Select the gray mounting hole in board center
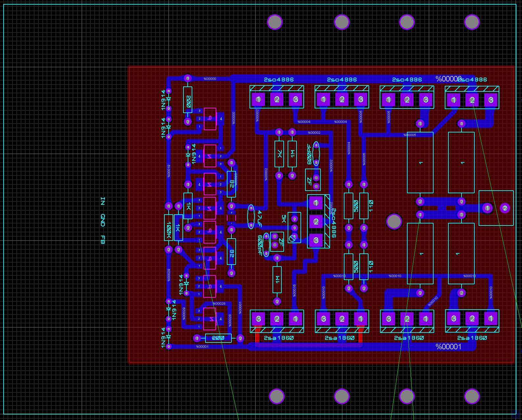 click(x=394, y=221)
